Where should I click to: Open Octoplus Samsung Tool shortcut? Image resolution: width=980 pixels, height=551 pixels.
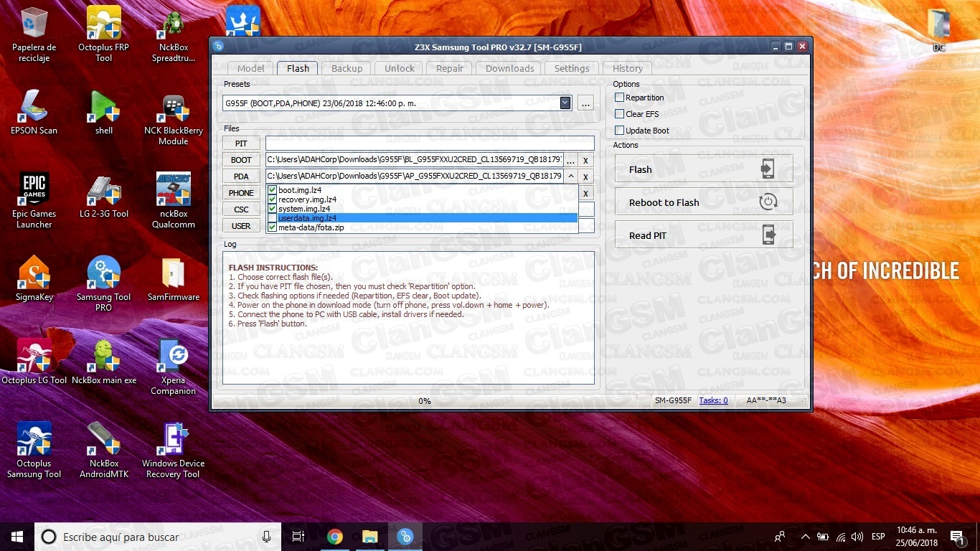[34, 450]
